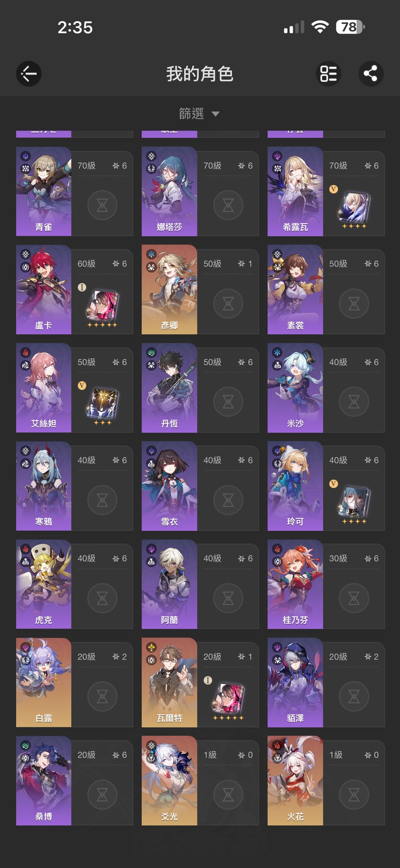Tap the 我的角色 page title
This screenshot has width=400, height=868.
click(200, 74)
